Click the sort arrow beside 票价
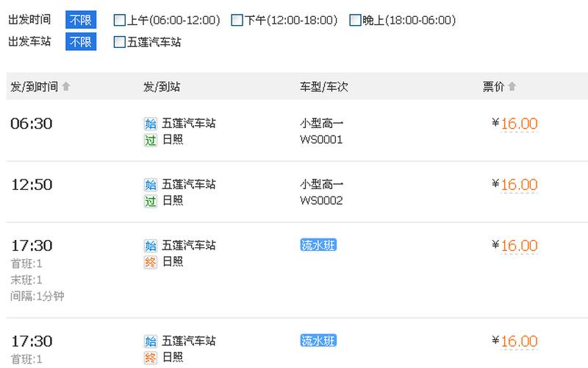The image size is (588, 368). pos(512,87)
